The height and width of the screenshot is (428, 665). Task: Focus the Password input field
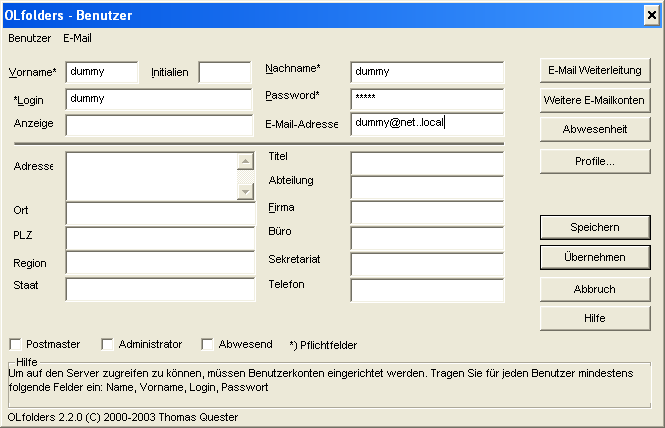[x=427, y=98]
